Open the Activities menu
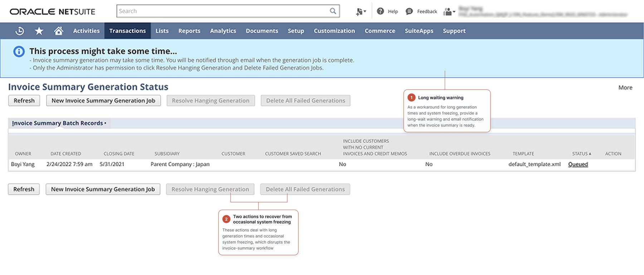 [86, 31]
